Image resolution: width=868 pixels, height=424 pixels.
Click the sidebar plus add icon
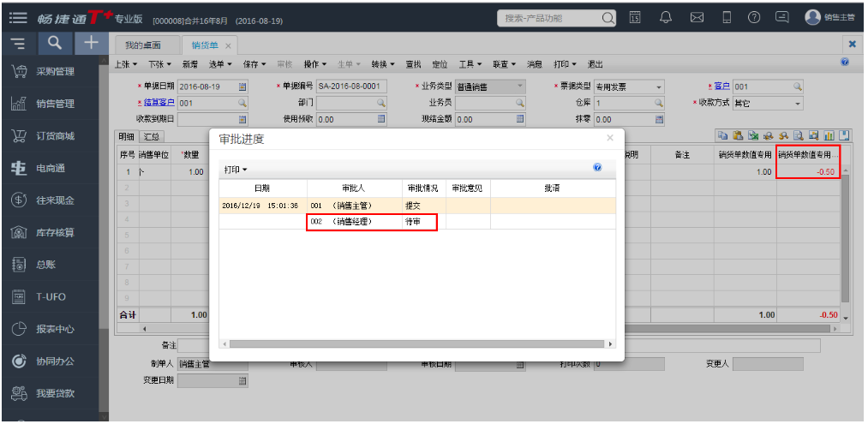pos(92,42)
